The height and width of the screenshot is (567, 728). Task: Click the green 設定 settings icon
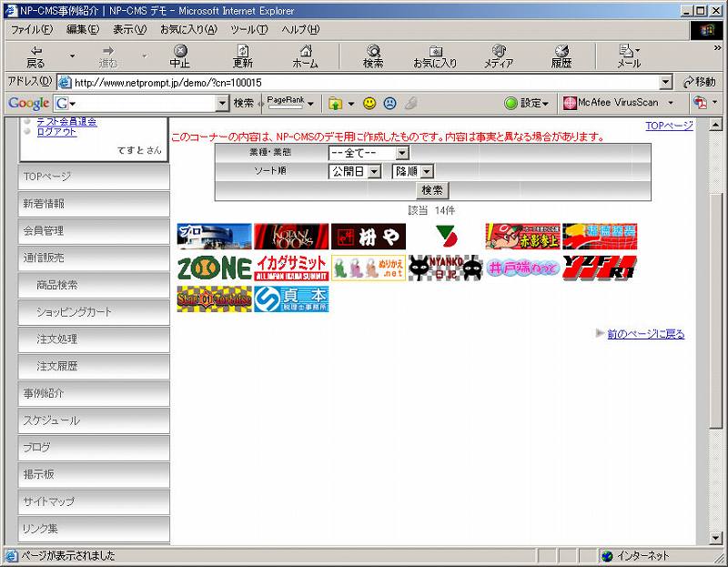tap(511, 103)
